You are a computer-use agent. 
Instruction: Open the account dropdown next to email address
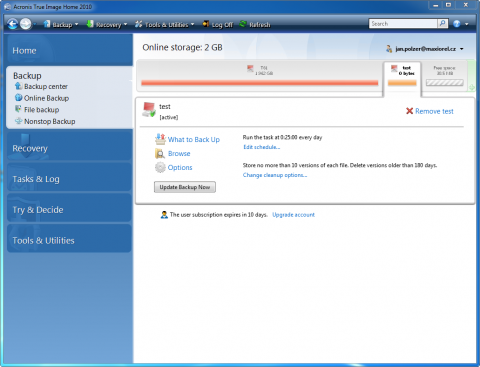(x=462, y=49)
